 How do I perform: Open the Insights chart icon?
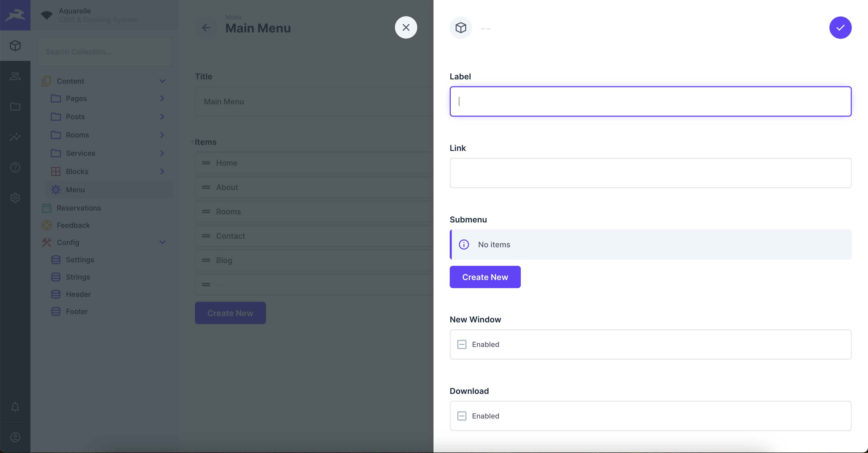click(x=15, y=137)
